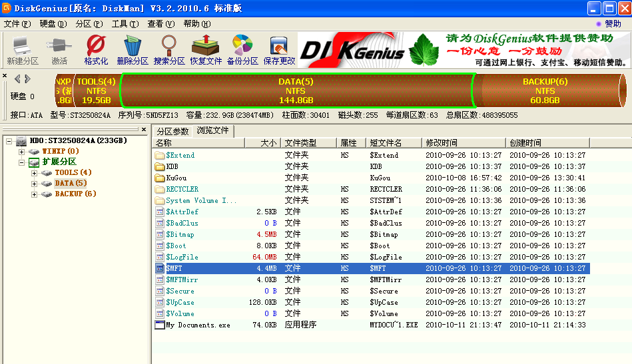Collapse the HD0:ST3250824A tree node

point(9,141)
